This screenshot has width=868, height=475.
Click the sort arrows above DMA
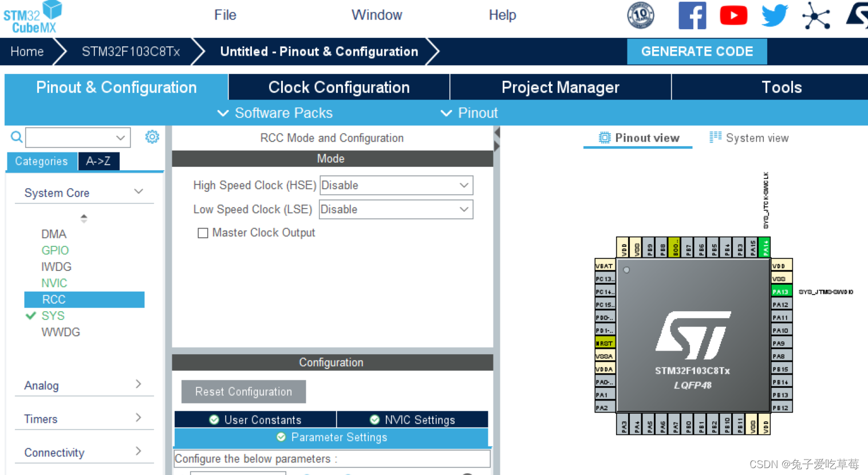point(84,218)
